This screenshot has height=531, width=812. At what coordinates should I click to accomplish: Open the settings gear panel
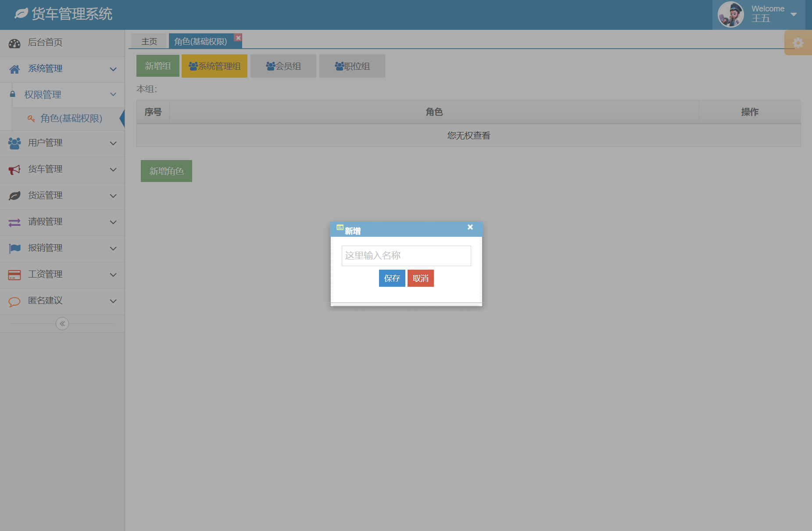(x=798, y=43)
